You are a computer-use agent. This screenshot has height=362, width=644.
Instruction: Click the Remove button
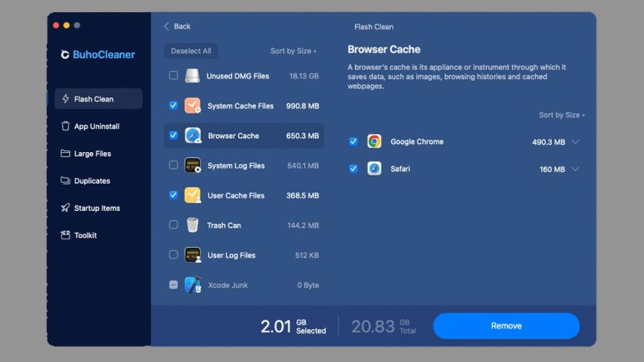click(507, 325)
